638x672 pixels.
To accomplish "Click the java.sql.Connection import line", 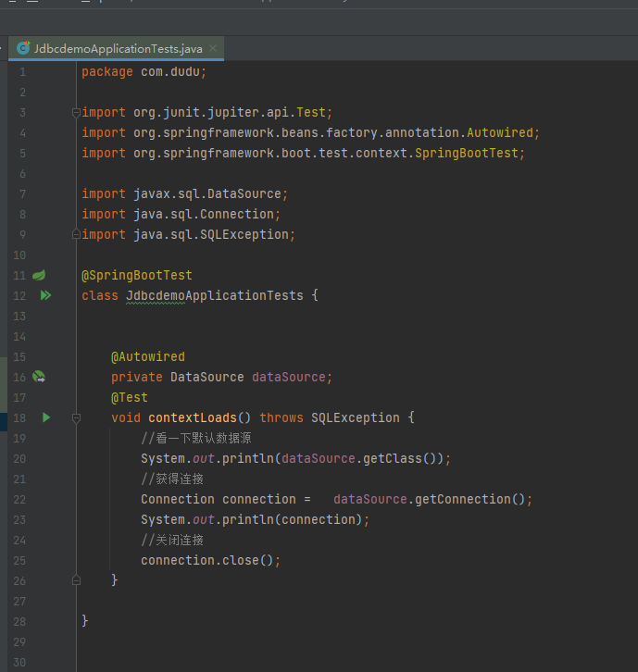I will [181, 215].
